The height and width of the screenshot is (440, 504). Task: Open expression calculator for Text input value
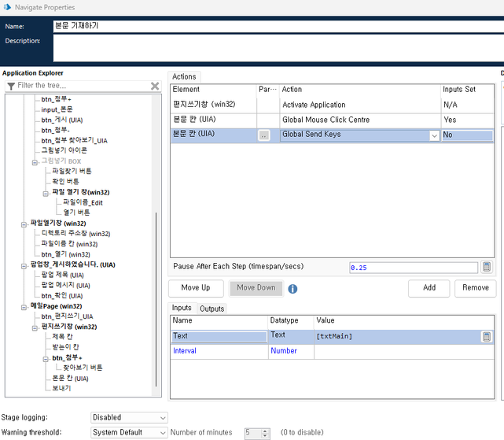[x=488, y=336]
